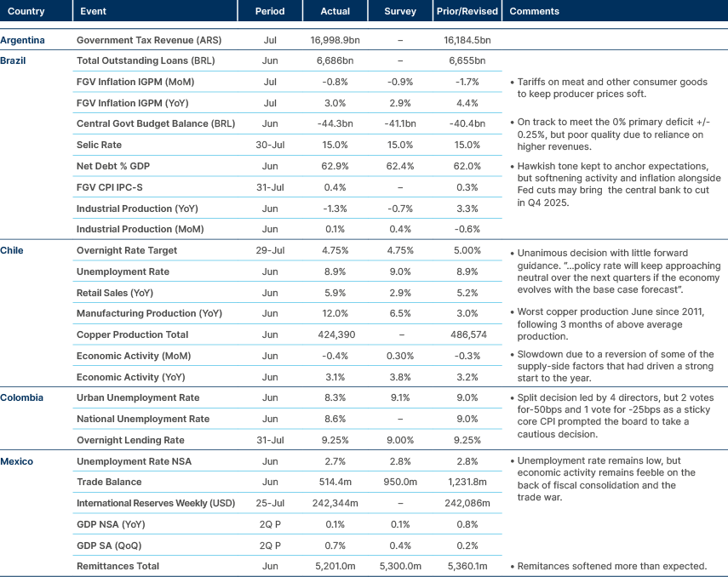Click Economic Activity (YoY) event
728x577 pixels.
tap(131, 377)
